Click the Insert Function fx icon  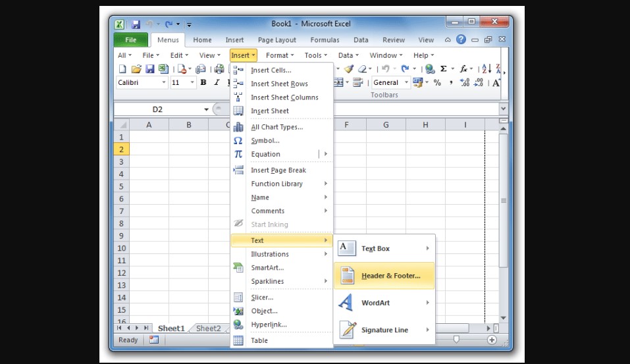[x=463, y=69]
